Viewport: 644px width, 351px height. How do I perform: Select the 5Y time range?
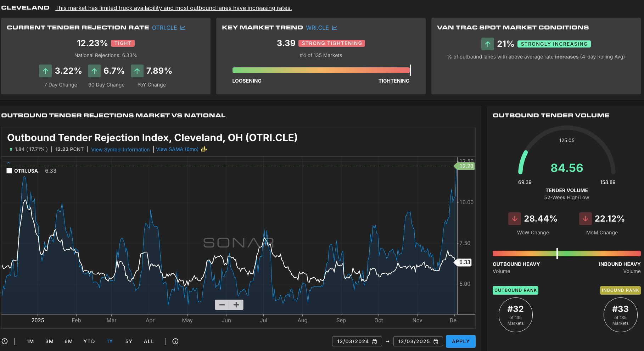[x=129, y=341]
